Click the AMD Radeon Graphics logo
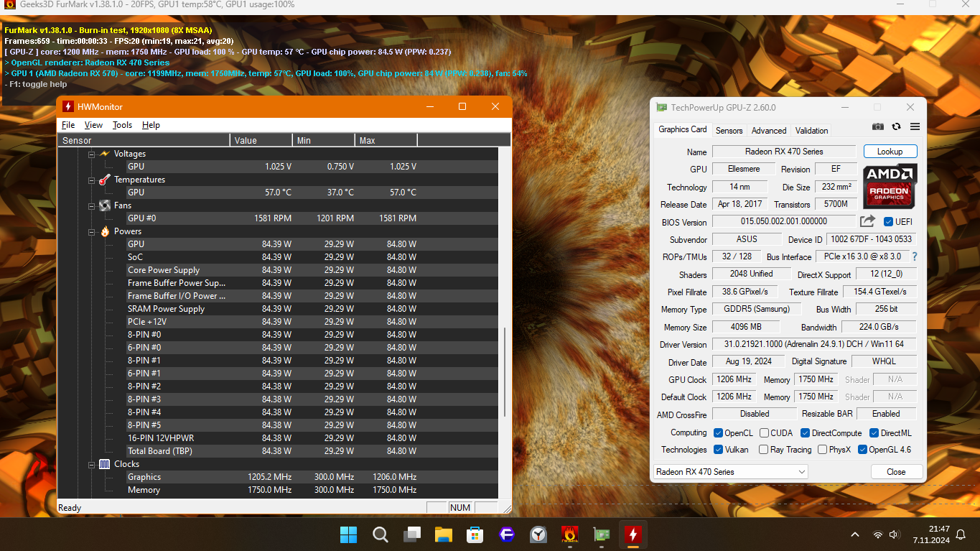 [889, 186]
